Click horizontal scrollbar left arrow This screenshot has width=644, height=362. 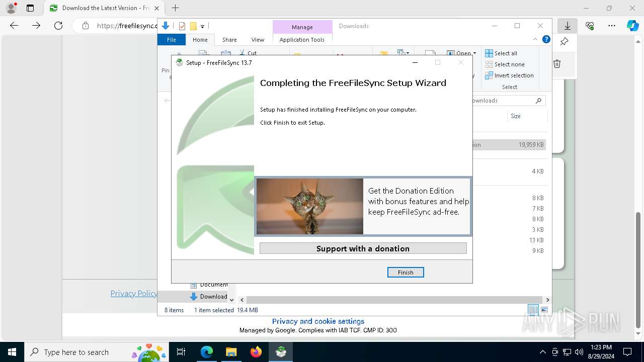(x=242, y=300)
